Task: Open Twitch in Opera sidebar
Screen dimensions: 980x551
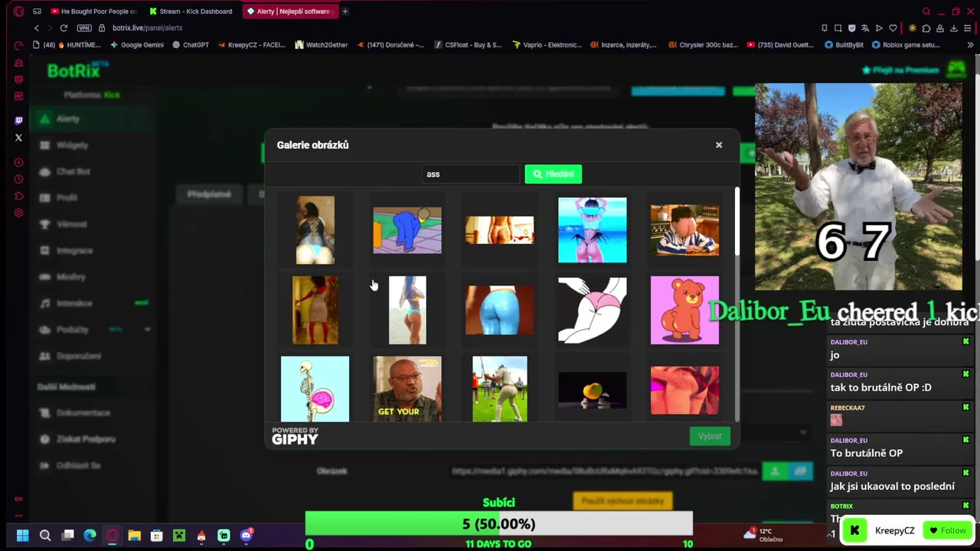Action: 18,120
